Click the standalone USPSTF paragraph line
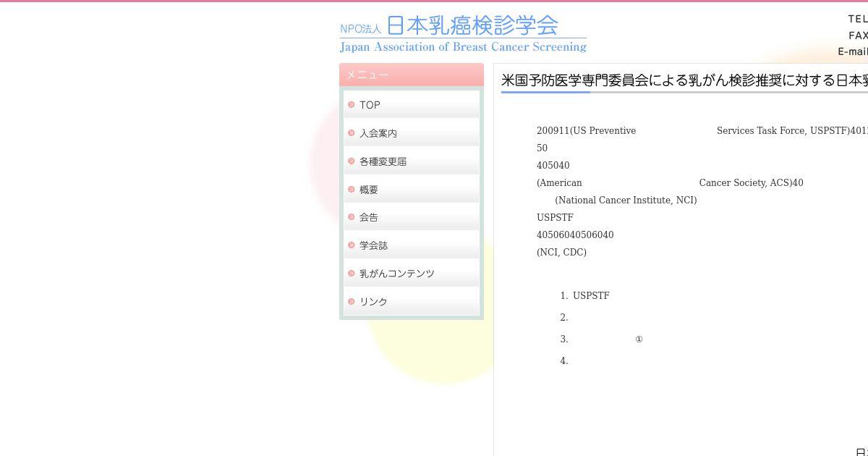Image resolution: width=868 pixels, height=456 pixels. 555,218
